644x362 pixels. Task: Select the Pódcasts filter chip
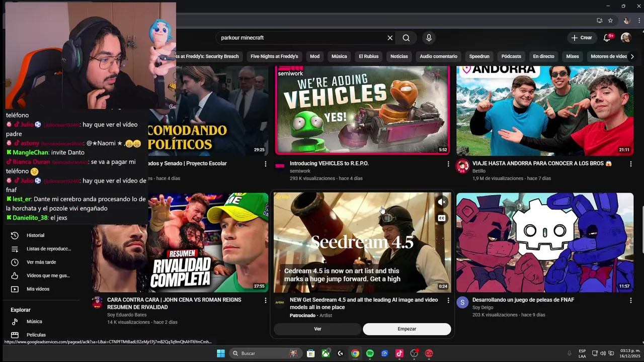(511, 56)
